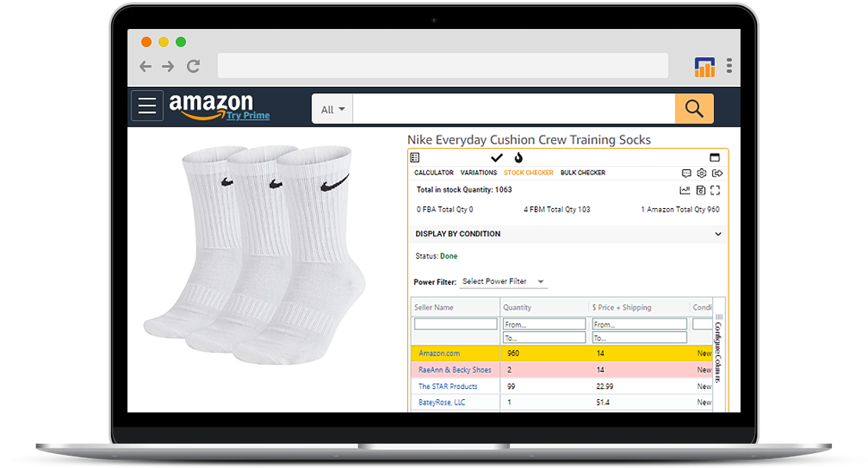Open extension settings gear icon
Screen dimensions: 868x468
click(x=701, y=174)
